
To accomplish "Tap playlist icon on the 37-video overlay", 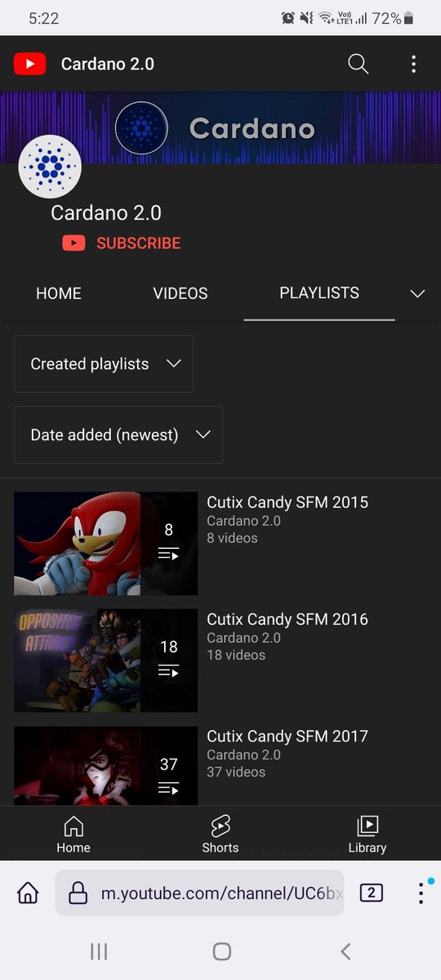I will pyautogui.click(x=168, y=788).
